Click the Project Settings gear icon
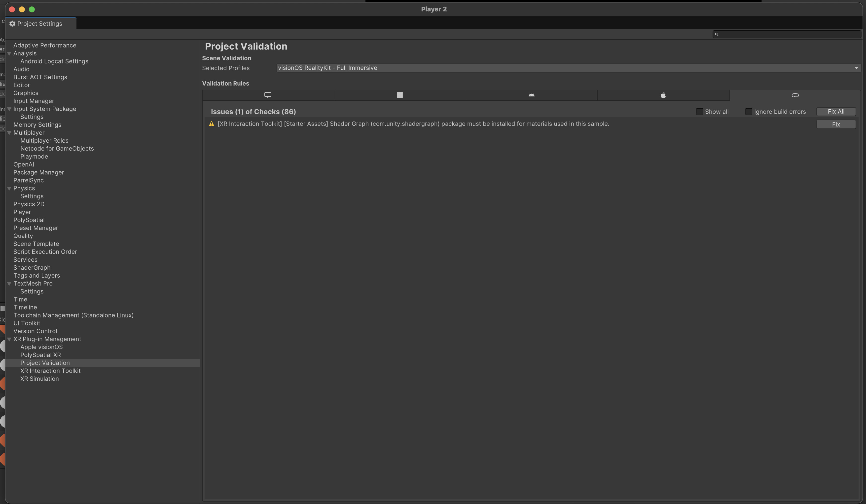Viewport: 866px width, 504px height. tap(12, 23)
